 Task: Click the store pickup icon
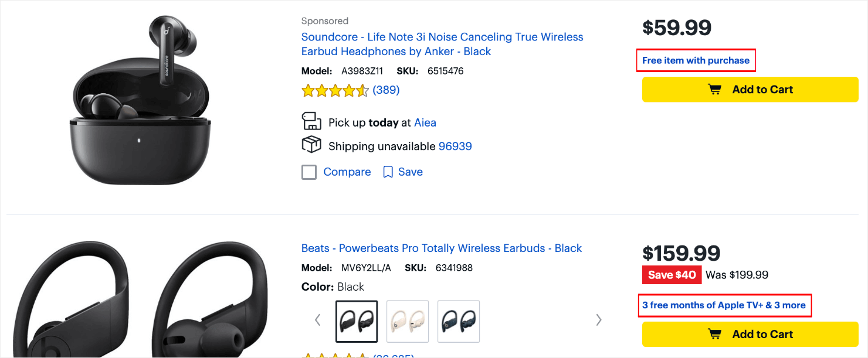(311, 121)
